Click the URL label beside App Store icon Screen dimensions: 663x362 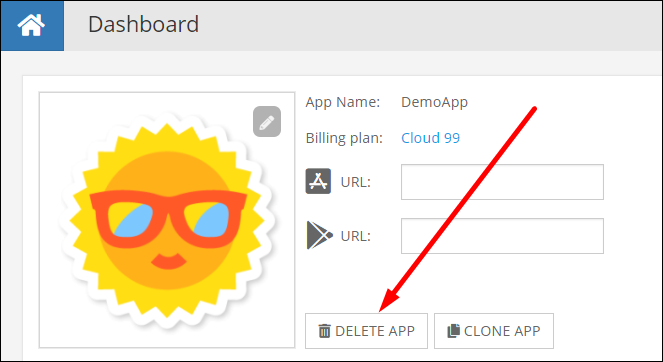point(356,182)
